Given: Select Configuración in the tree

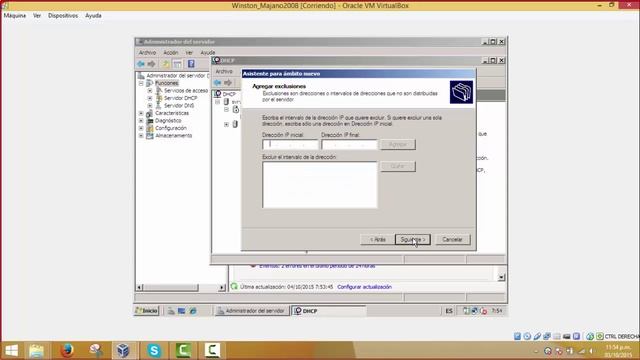Looking at the screenshot, I should [x=171, y=128].
